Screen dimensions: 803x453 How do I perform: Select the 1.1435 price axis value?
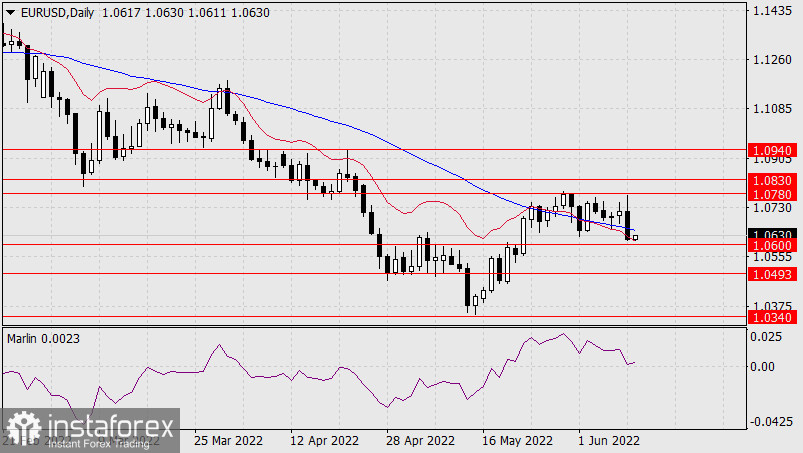[x=772, y=11]
